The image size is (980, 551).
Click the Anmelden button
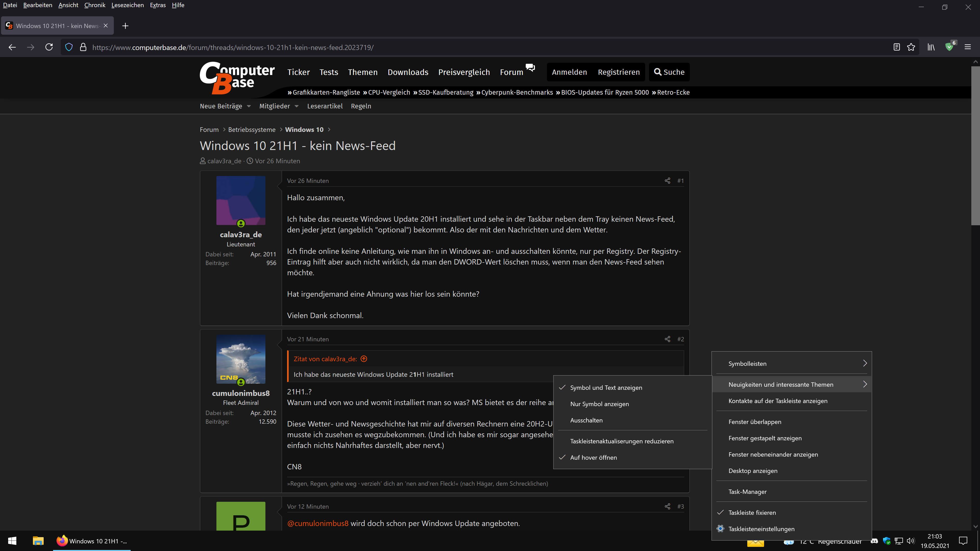pyautogui.click(x=569, y=72)
